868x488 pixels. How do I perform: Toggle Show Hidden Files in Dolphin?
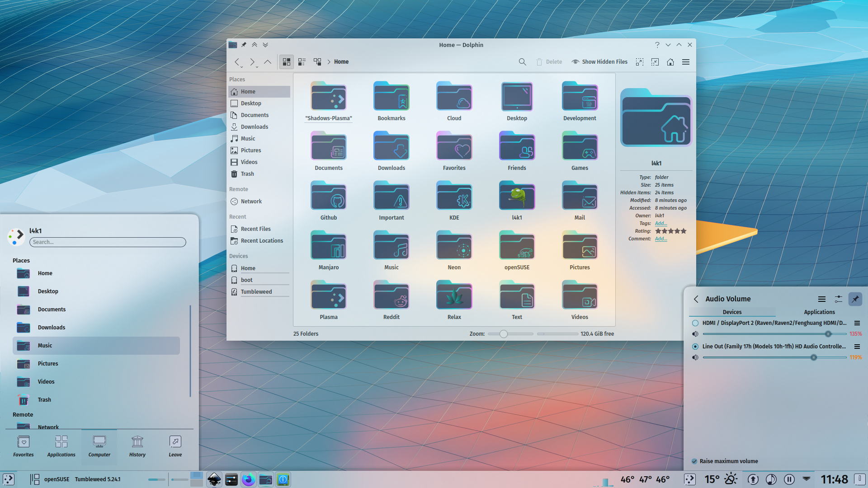pos(599,62)
